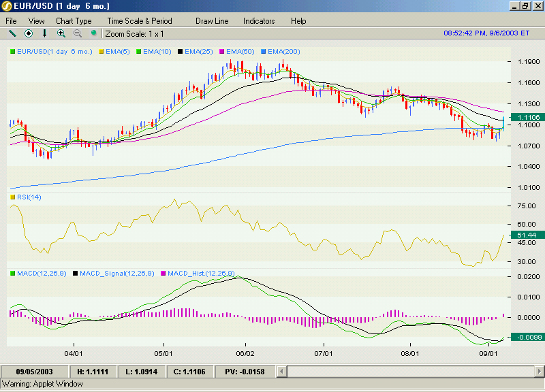Click the L: 1.0914 status field

142,372
